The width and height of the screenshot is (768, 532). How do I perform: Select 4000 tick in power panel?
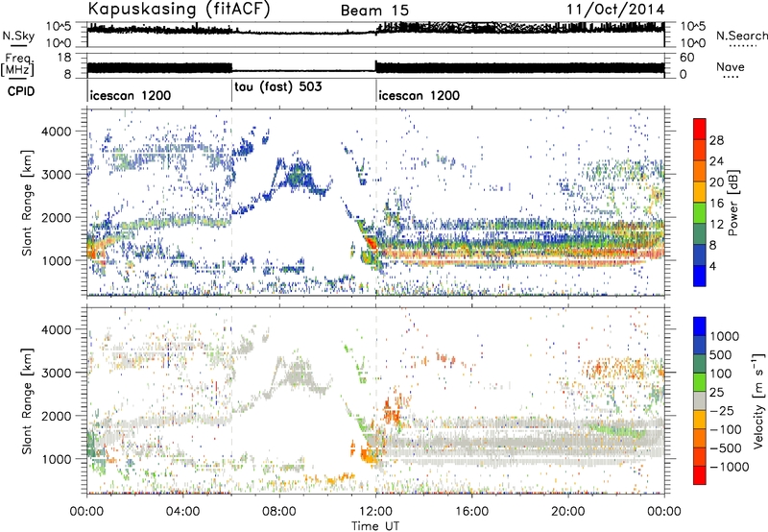click(56, 132)
